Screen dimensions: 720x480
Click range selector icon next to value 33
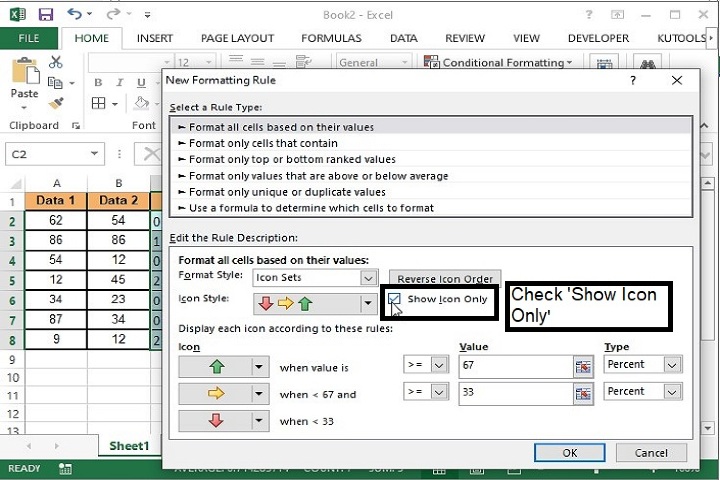(x=583, y=394)
